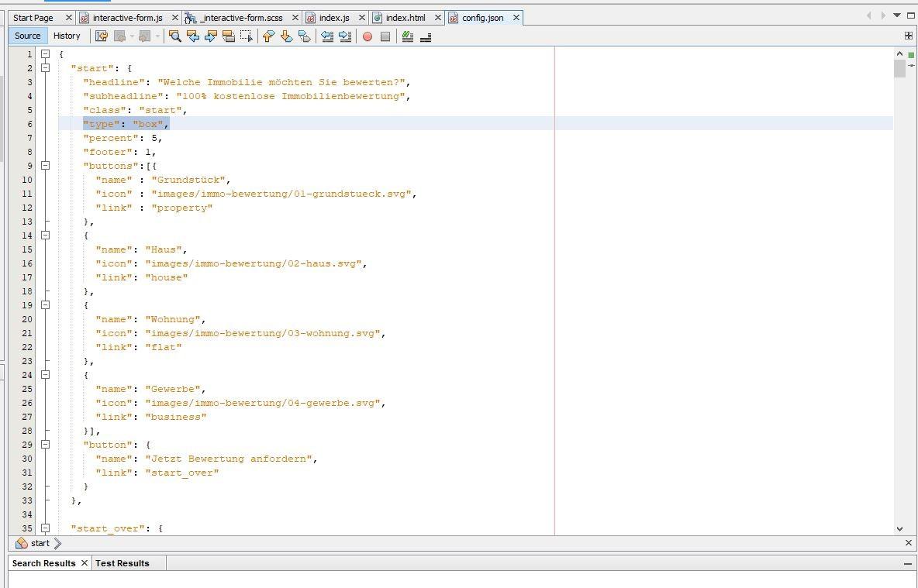Viewport: 918px width, 588px height.
Task: Open the document list dropdown arrow
Action: pos(897,15)
